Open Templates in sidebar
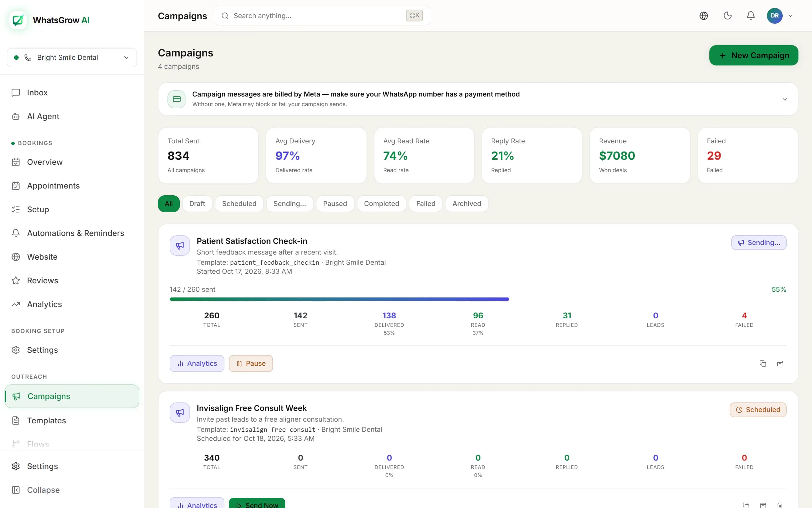The width and height of the screenshot is (812, 508). tap(72, 421)
